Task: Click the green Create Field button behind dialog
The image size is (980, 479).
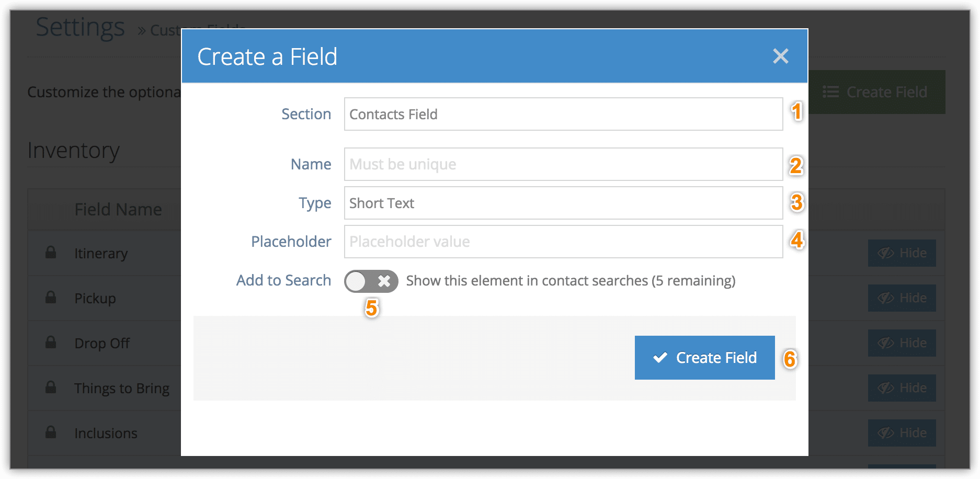Action: [877, 92]
